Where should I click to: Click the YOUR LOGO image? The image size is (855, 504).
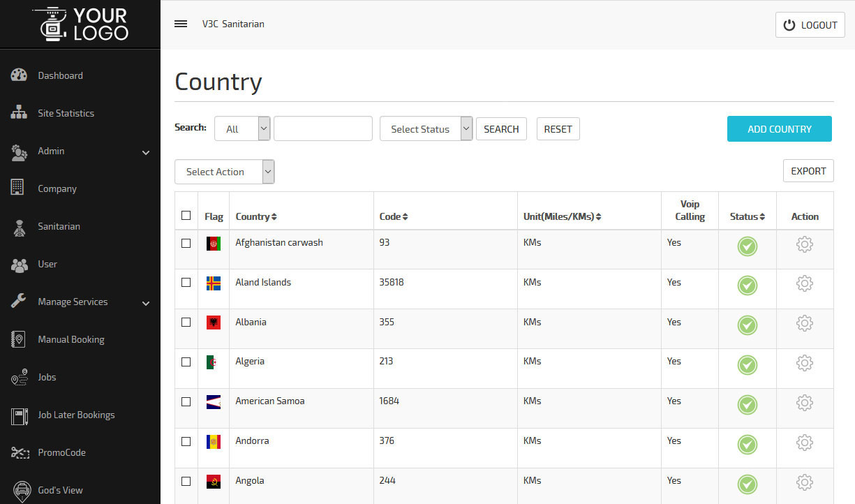pyautogui.click(x=80, y=24)
